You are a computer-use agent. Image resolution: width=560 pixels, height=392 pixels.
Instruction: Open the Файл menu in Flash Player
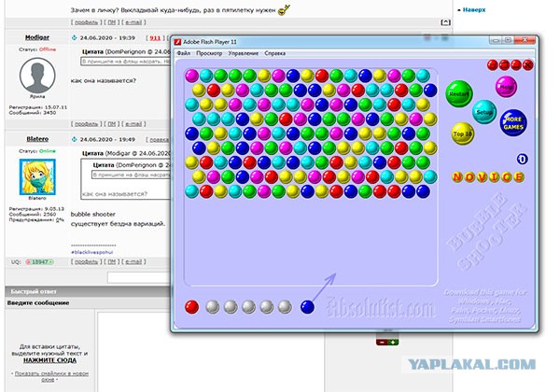point(184,53)
